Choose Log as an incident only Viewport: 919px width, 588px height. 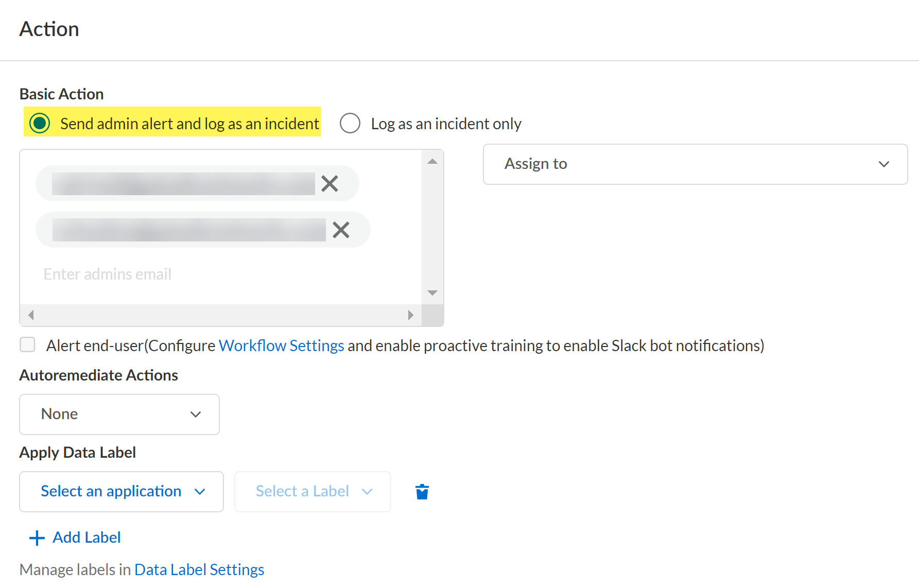click(x=350, y=124)
